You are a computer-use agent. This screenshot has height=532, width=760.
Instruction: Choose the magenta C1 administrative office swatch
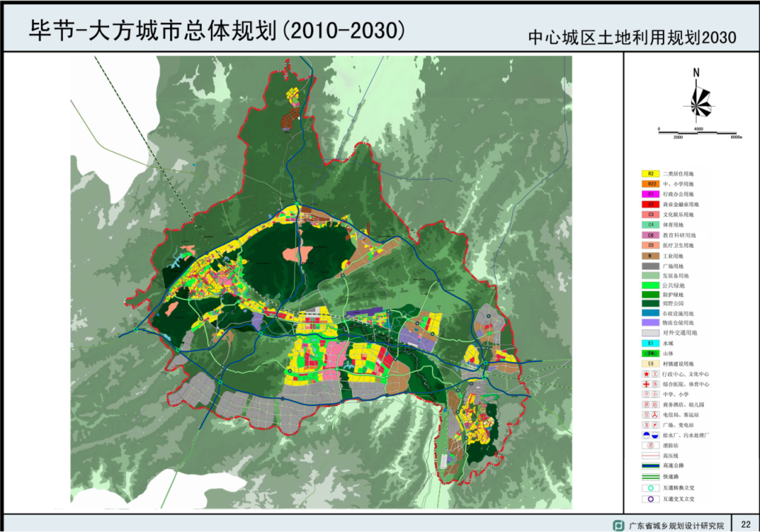651,194
